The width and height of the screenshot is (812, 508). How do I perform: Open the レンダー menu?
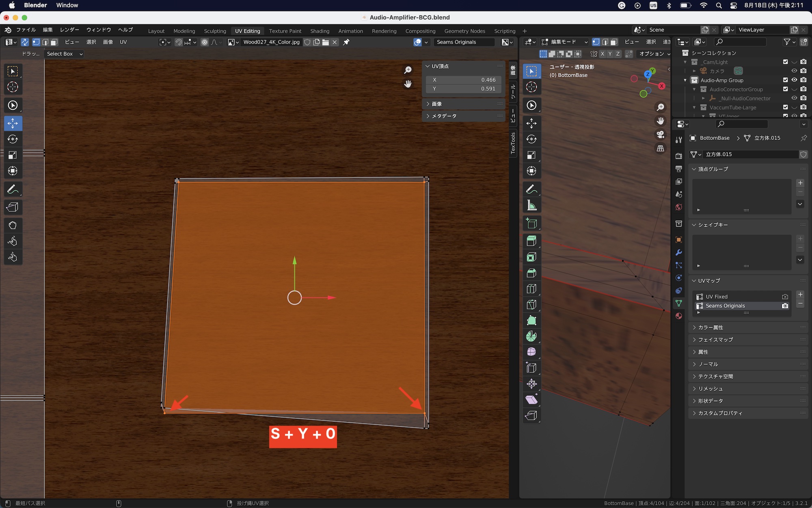(x=69, y=30)
